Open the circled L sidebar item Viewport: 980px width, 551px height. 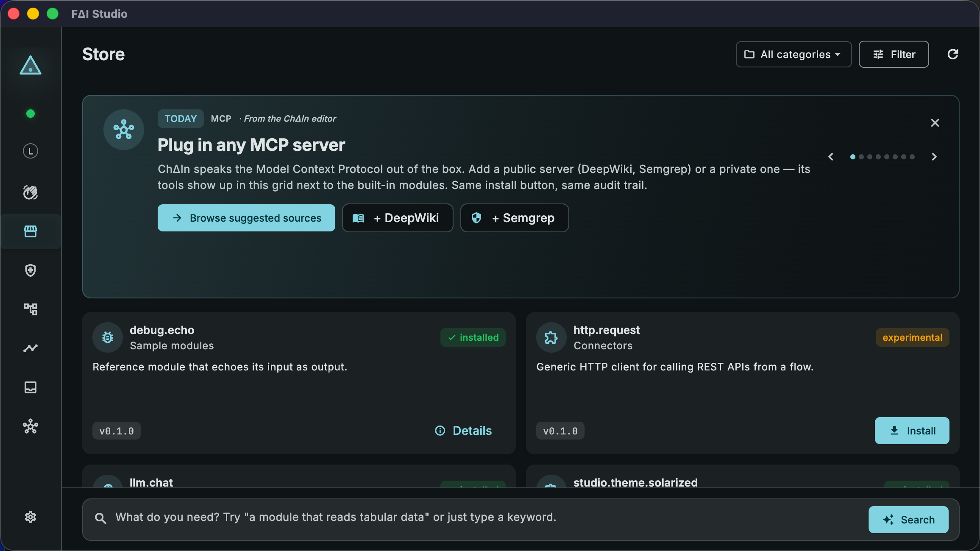tap(31, 151)
